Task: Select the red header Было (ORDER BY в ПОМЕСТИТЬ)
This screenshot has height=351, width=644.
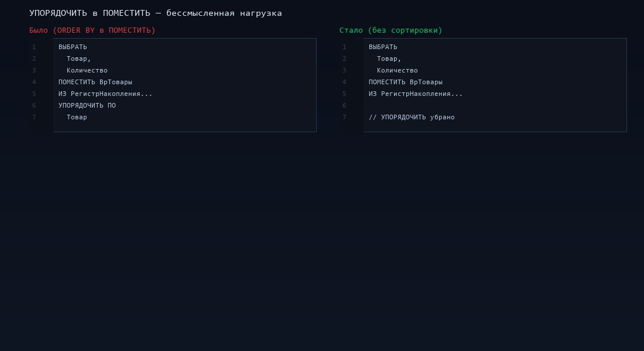Action: click(x=93, y=30)
